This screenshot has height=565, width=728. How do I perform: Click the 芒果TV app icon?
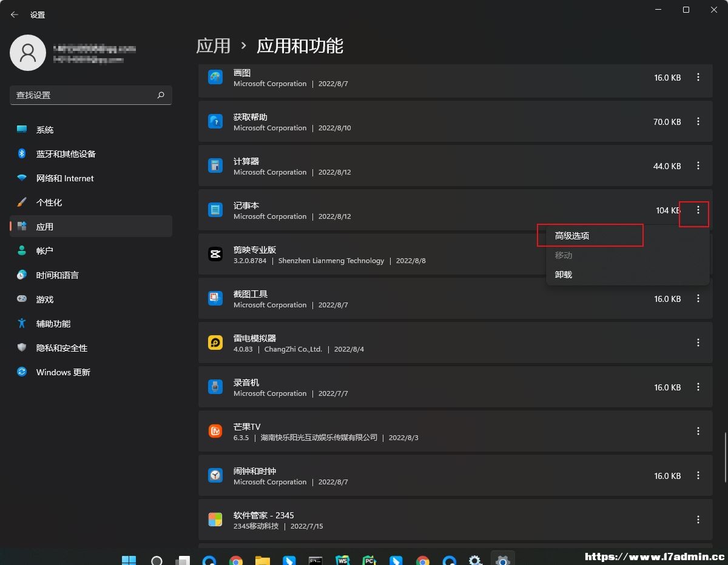coord(215,432)
